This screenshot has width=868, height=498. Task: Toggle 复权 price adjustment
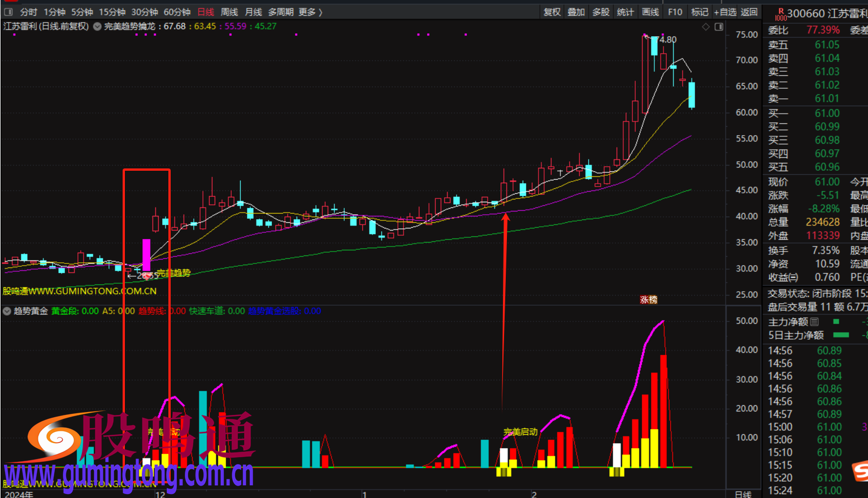point(552,12)
